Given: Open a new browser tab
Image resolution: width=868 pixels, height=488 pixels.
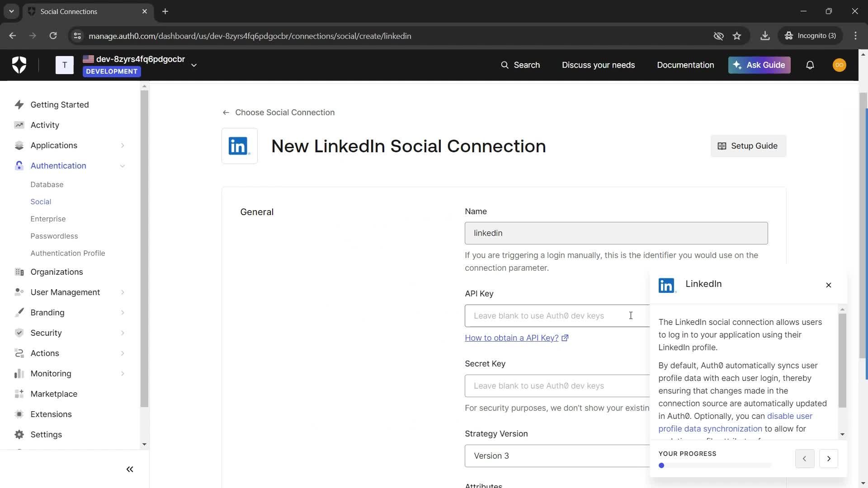Looking at the screenshot, I should click(x=165, y=11).
